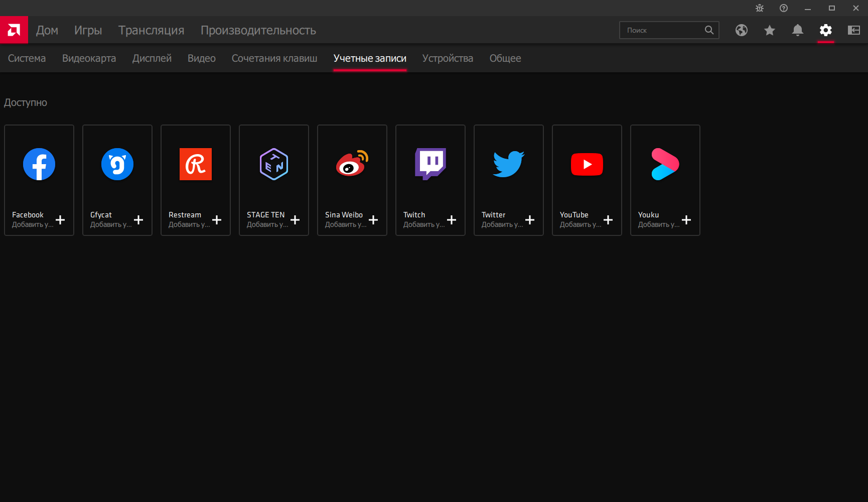Open the Трансляция menu

(x=152, y=30)
